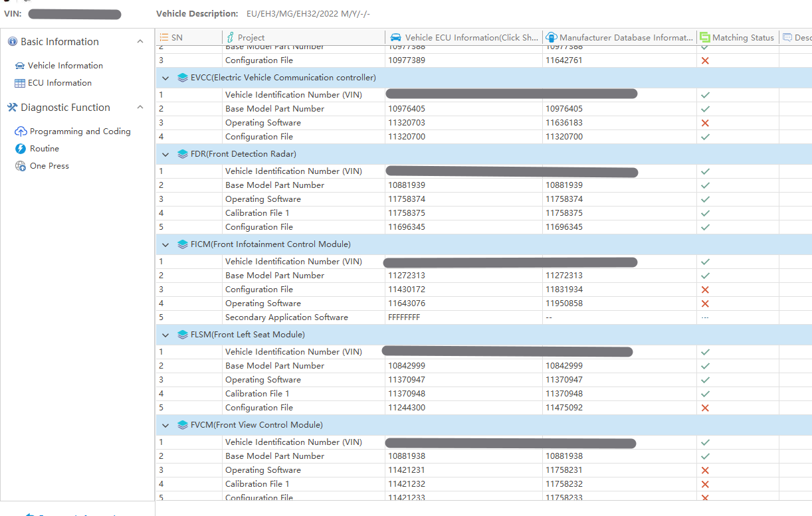Collapse the FDR Front Detection Radar group
812x516 pixels.
(165, 154)
